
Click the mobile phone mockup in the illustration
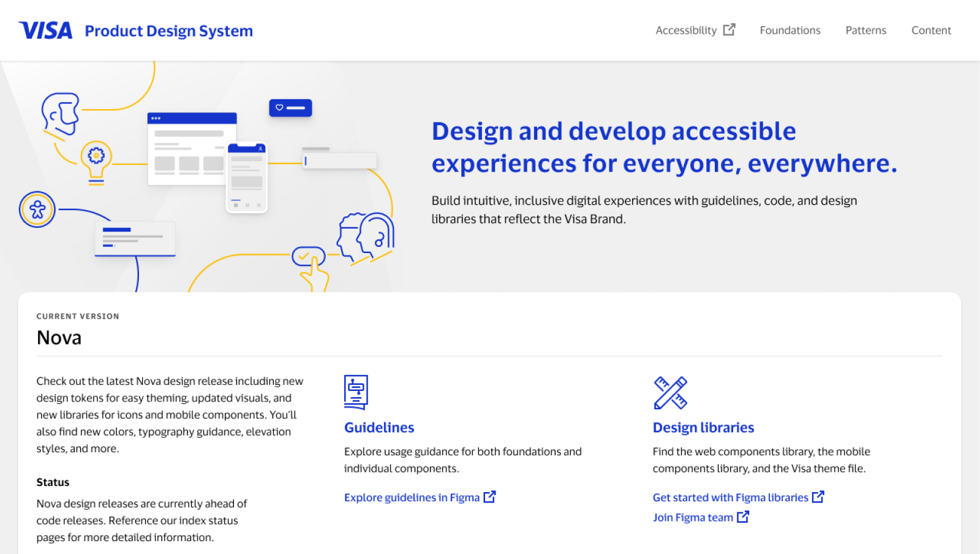point(247,177)
